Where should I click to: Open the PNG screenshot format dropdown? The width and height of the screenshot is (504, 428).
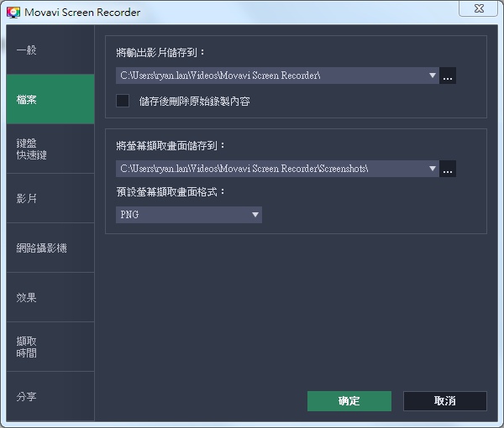[x=189, y=215]
